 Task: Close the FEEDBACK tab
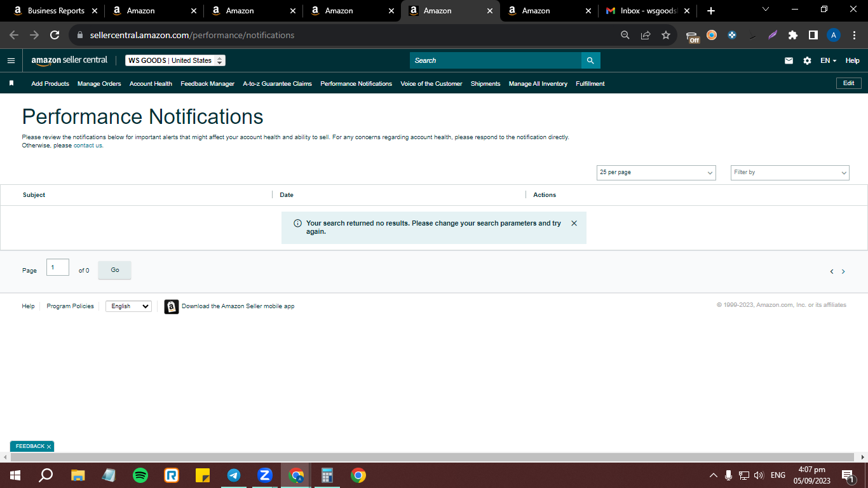click(49, 447)
